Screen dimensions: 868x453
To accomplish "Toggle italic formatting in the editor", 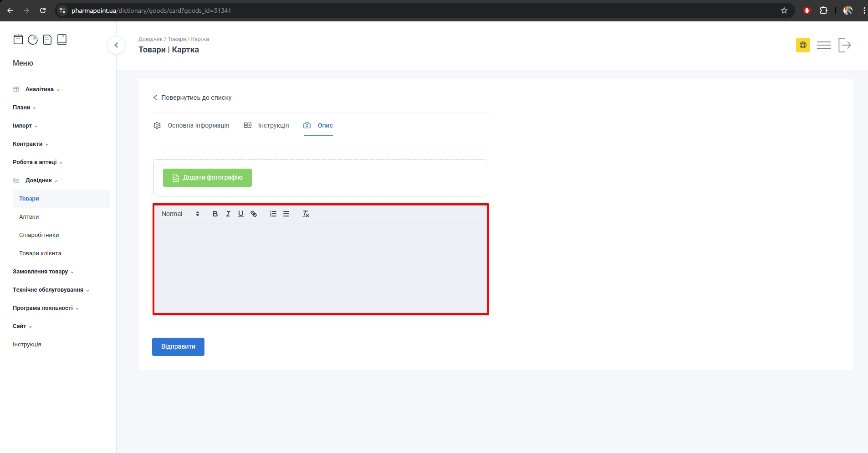I will point(228,214).
